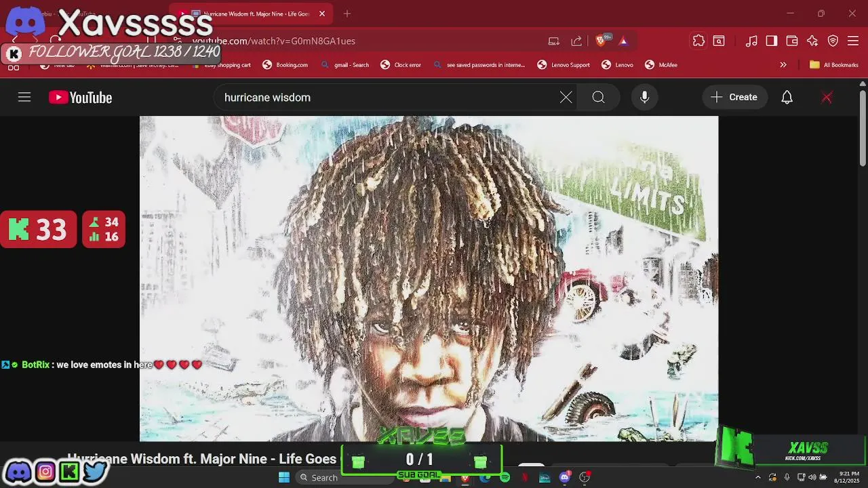Open the browser main hamburger menu
The image size is (868, 488).
click(853, 41)
